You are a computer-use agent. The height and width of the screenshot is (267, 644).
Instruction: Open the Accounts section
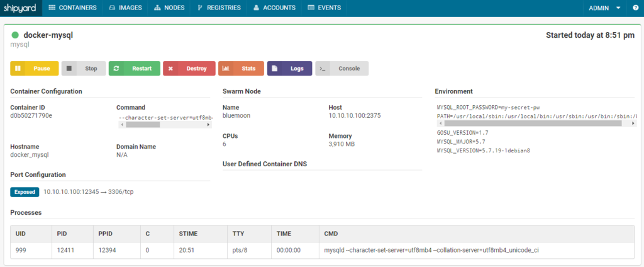(x=274, y=8)
